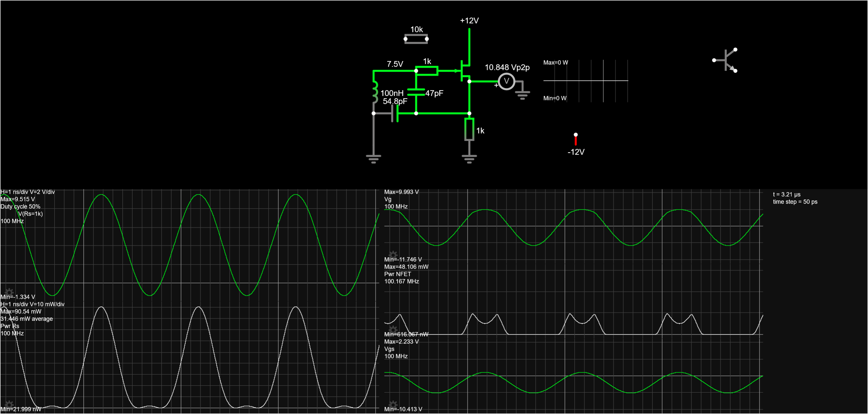Select the unconnected NPN transistor symbol

coord(725,60)
